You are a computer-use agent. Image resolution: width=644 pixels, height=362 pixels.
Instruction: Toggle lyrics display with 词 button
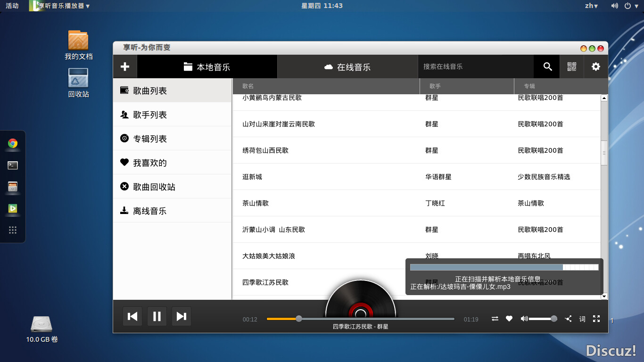[x=582, y=319]
